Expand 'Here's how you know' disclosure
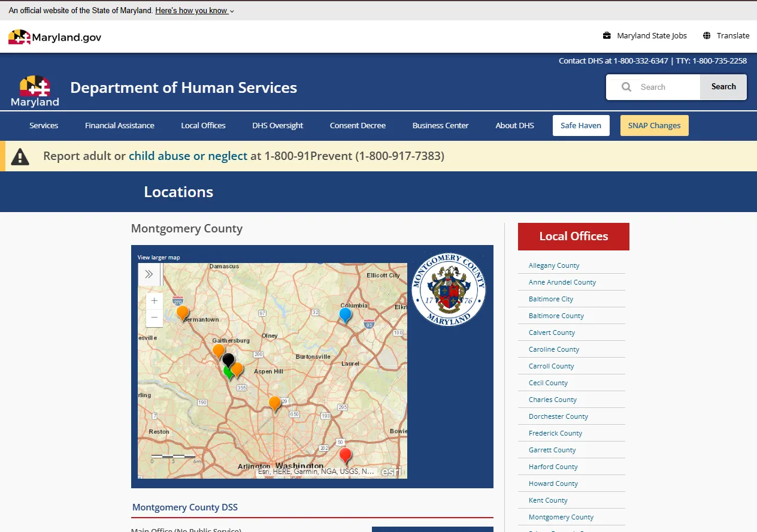The image size is (757, 532). 195,11
